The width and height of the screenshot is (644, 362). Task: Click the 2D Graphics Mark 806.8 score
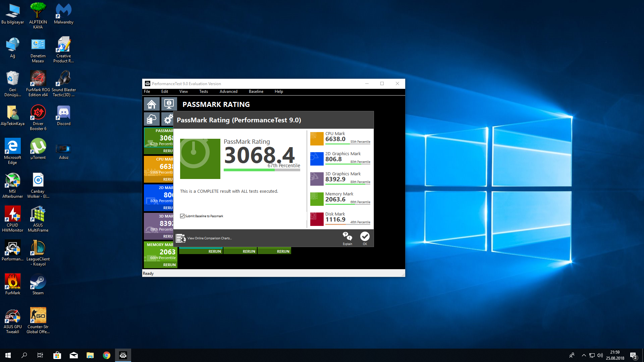[x=333, y=160]
